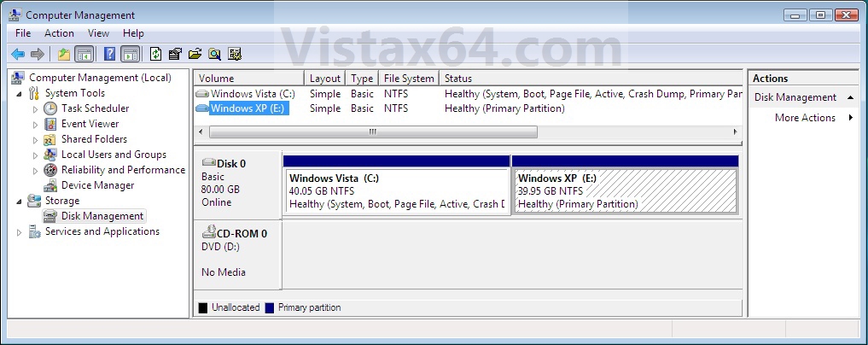
Task: Expand the Event Viewer node
Action: pyautogui.click(x=36, y=125)
